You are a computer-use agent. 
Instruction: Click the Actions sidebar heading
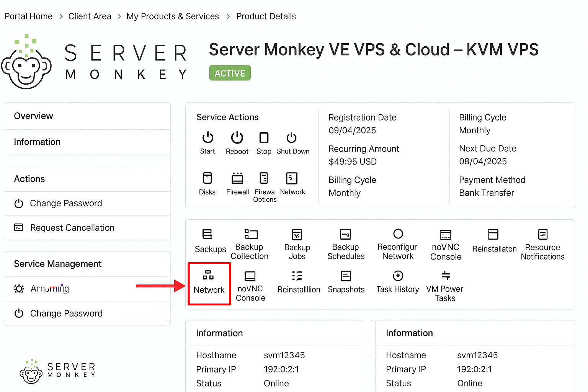[29, 179]
